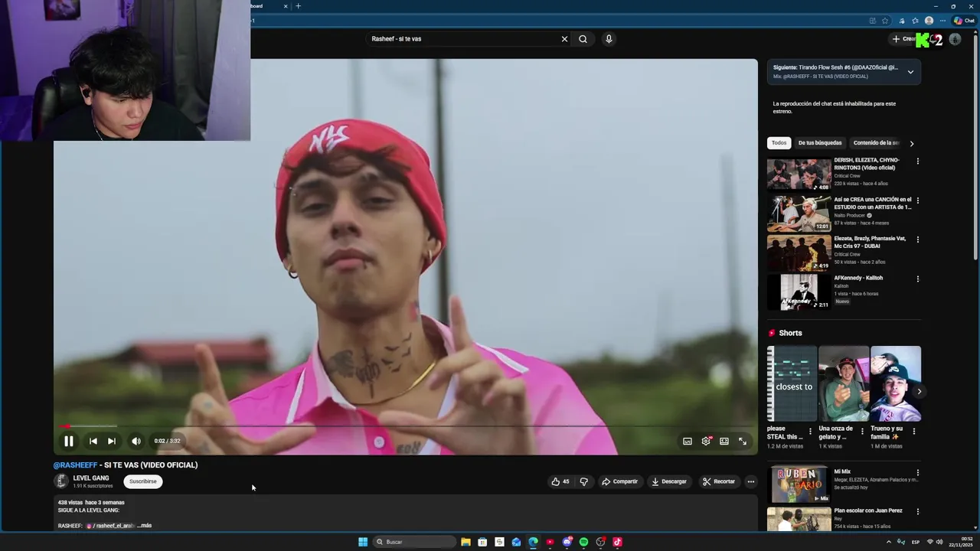The width and height of the screenshot is (980, 551).
Task: Mute the video volume speaker icon
Action: 136,441
